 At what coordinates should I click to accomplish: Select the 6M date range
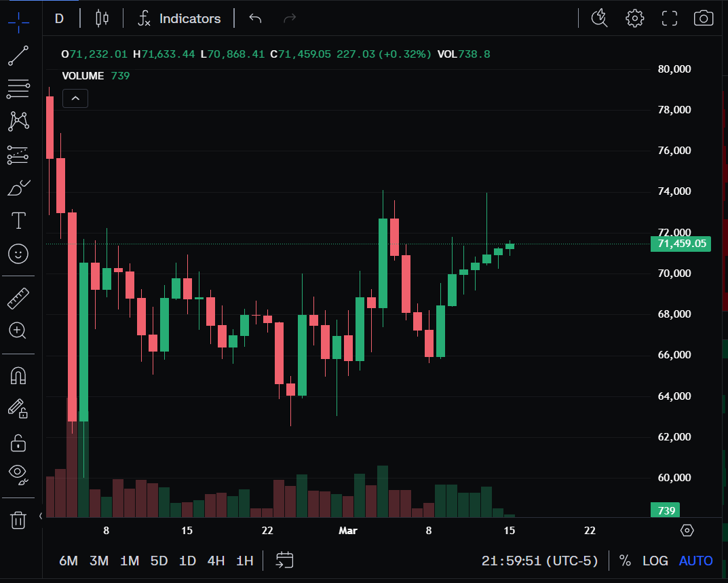pyautogui.click(x=69, y=561)
